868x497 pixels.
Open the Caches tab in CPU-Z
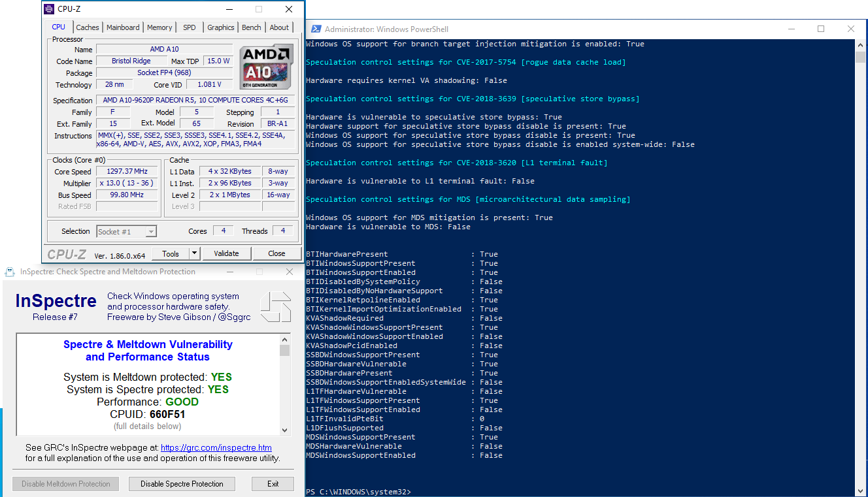tap(87, 27)
